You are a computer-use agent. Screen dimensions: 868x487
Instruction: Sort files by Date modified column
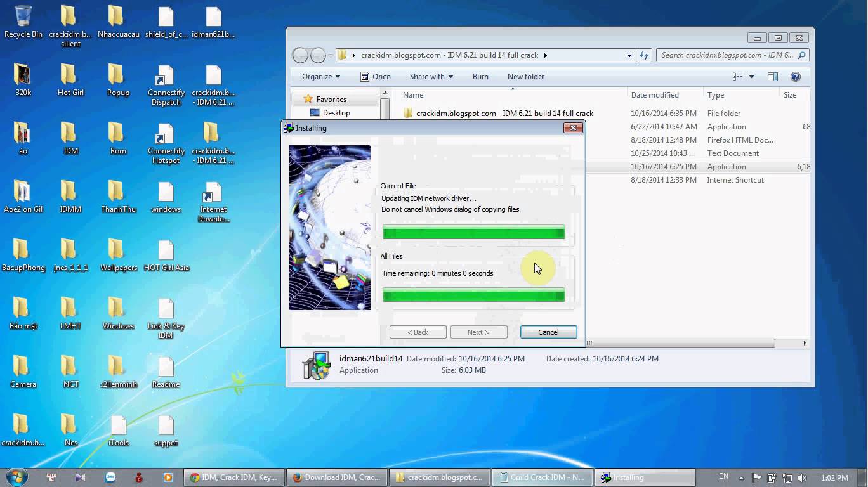click(666, 95)
